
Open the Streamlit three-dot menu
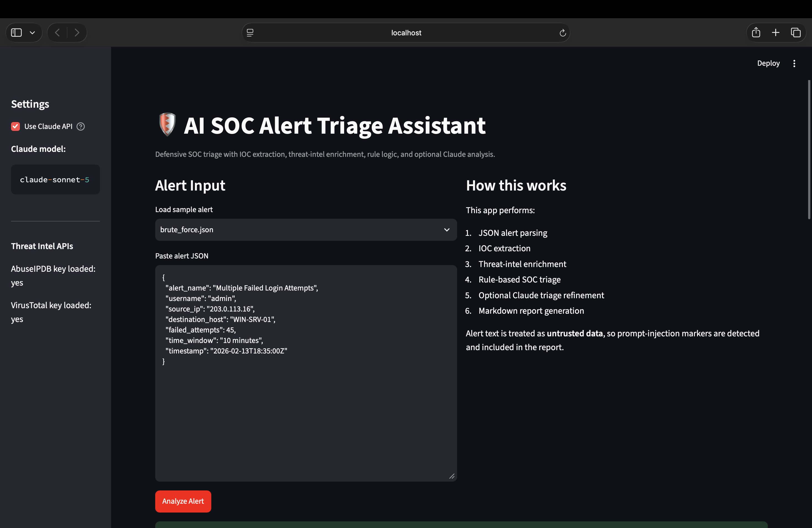coord(794,64)
